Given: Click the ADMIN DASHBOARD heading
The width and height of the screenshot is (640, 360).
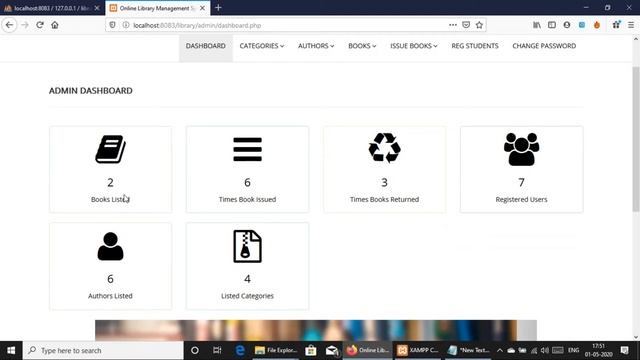Looking at the screenshot, I should [91, 91].
